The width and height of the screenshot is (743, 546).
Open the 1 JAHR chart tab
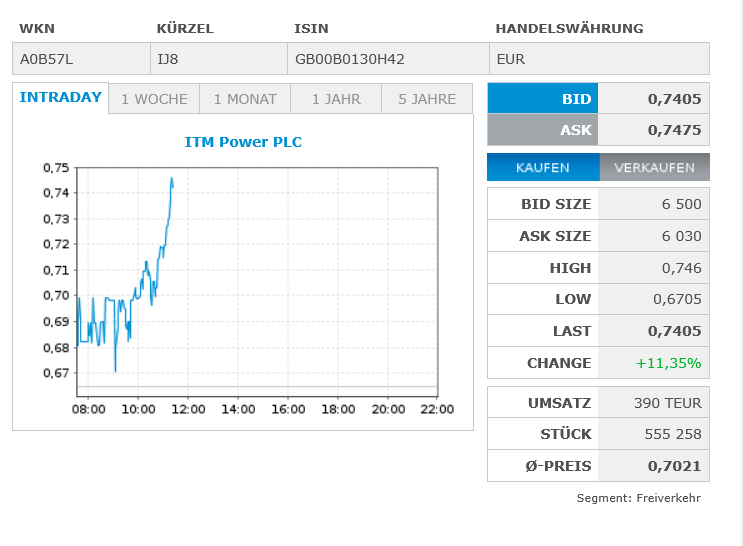pyautogui.click(x=336, y=99)
